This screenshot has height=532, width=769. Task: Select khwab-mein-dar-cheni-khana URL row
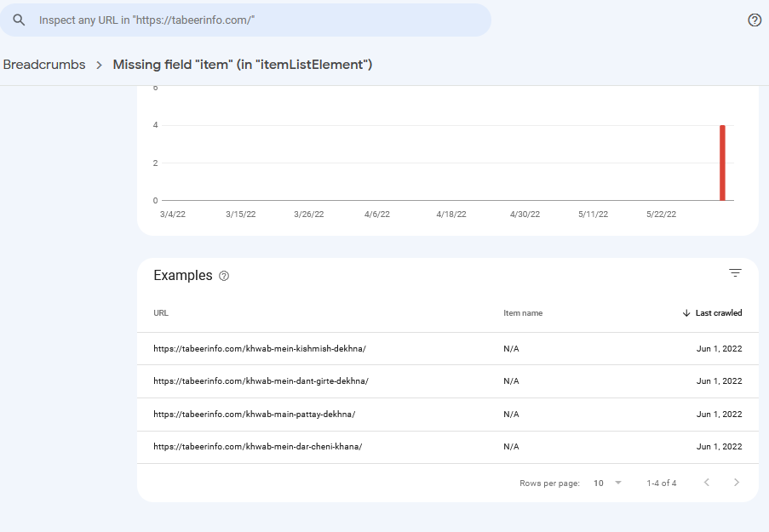click(257, 447)
